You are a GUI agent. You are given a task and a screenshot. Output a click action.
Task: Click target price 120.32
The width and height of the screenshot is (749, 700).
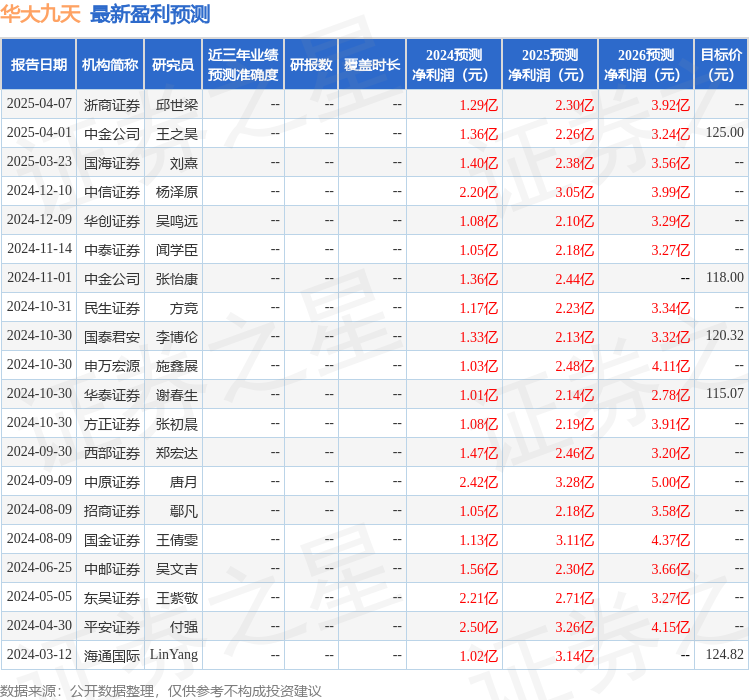725,335
